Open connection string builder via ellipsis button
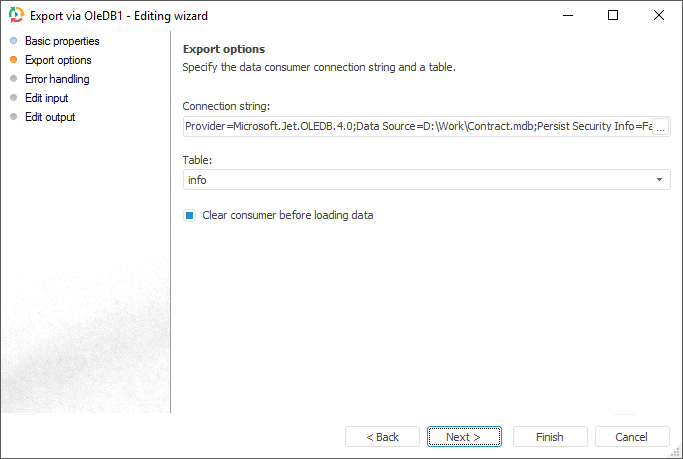The height and width of the screenshot is (459, 683). point(660,128)
